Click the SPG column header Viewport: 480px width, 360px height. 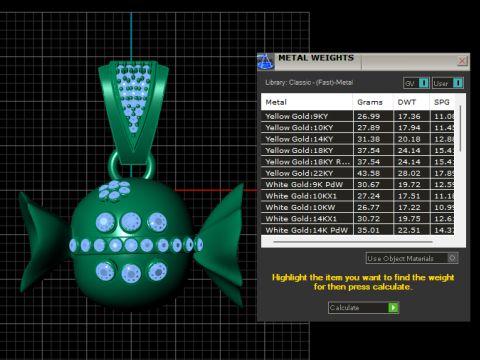point(442,102)
